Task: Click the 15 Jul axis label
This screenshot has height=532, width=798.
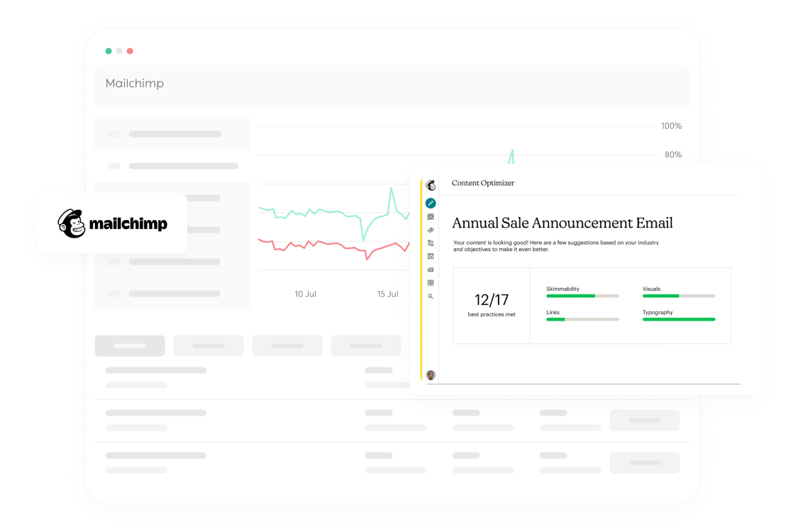Action: pyautogui.click(x=388, y=294)
